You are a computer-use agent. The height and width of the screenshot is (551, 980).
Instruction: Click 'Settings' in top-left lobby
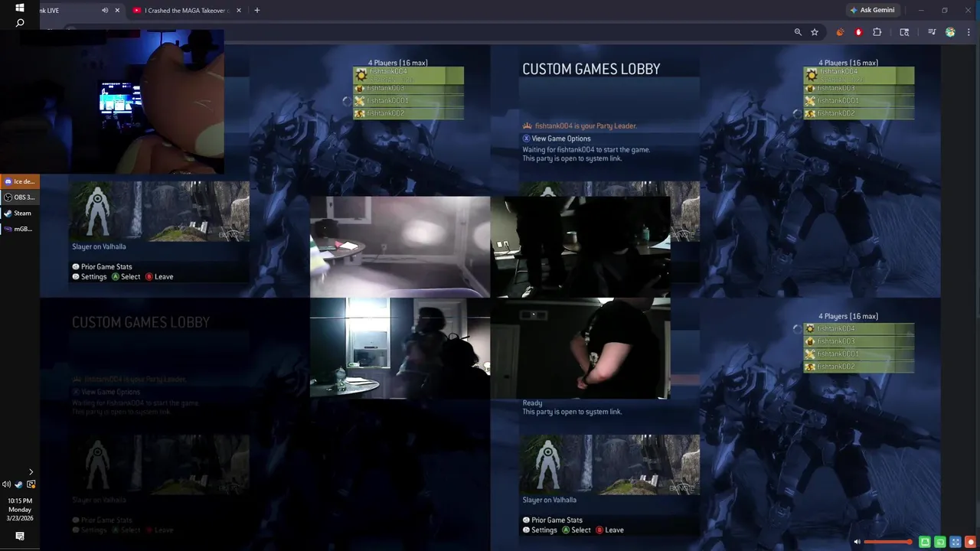point(93,277)
